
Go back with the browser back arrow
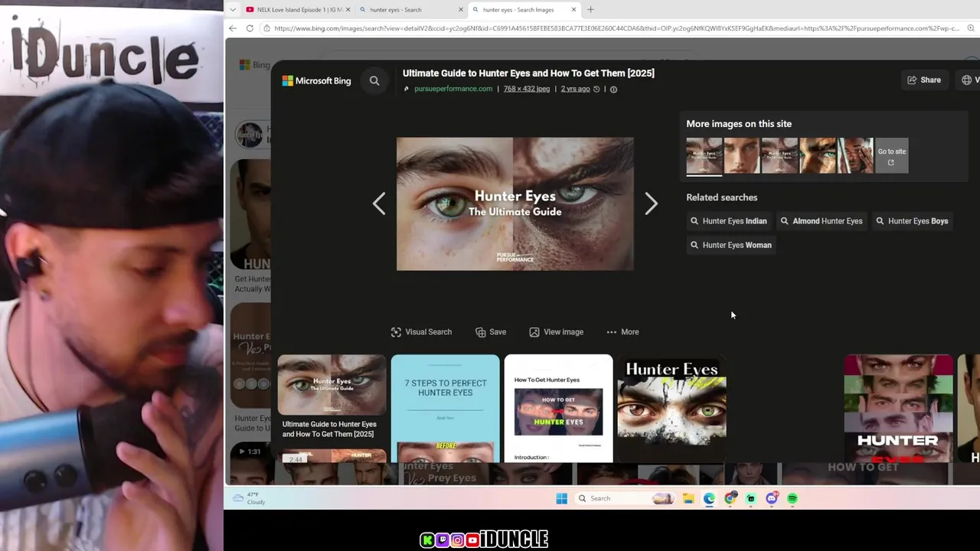pos(233,28)
